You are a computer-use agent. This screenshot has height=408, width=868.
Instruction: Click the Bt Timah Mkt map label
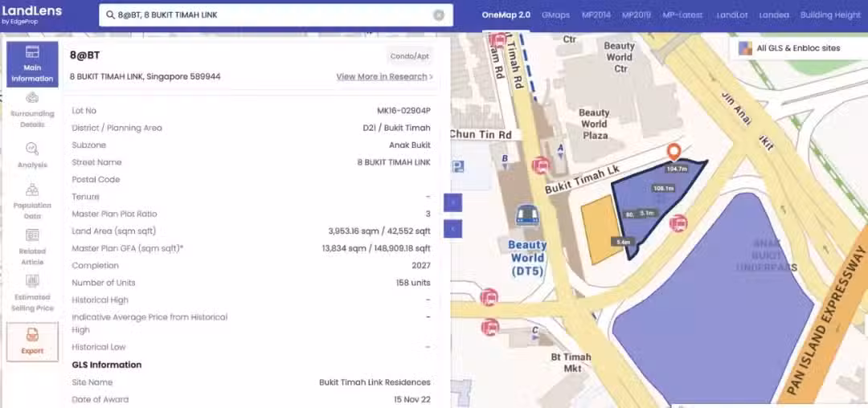(571, 362)
